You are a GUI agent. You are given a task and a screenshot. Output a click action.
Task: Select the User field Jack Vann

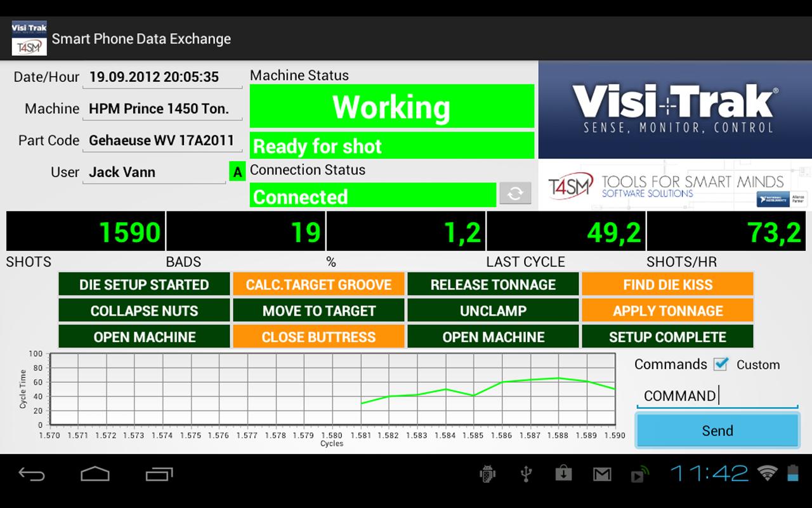click(x=154, y=173)
